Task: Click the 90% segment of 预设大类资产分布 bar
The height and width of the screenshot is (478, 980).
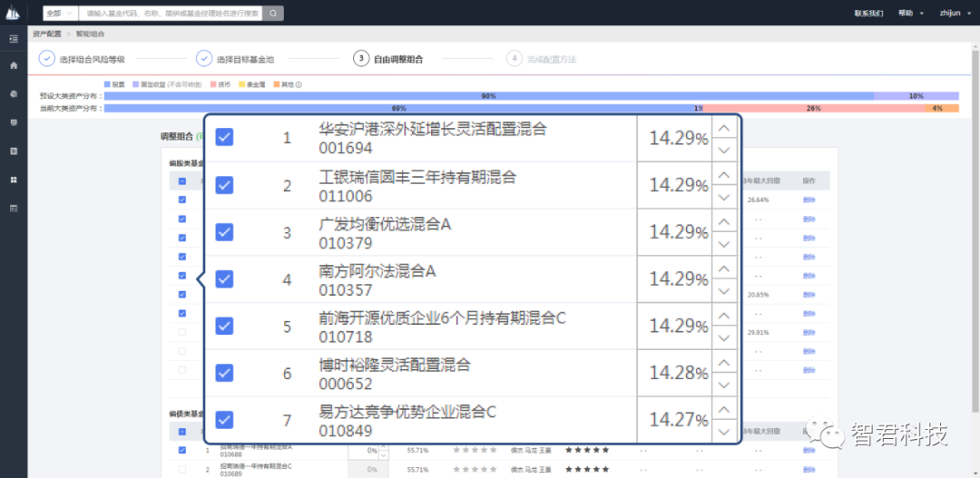Action: (x=489, y=96)
